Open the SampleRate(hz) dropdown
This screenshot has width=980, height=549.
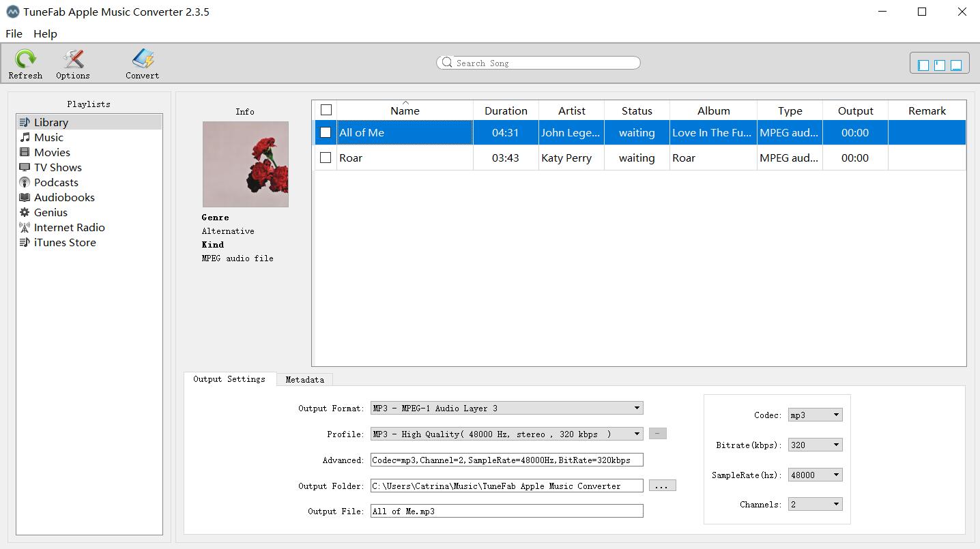point(815,475)
